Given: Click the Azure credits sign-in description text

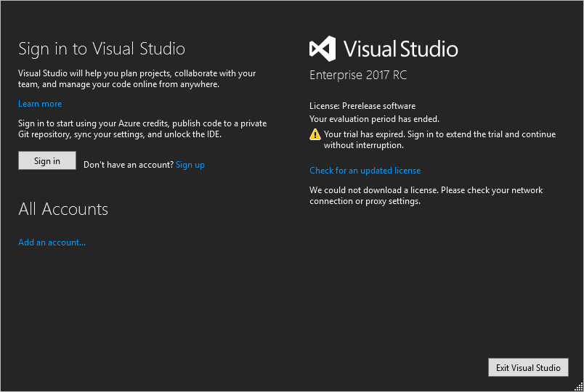Looking at the screenshot, I should [142, 128].
